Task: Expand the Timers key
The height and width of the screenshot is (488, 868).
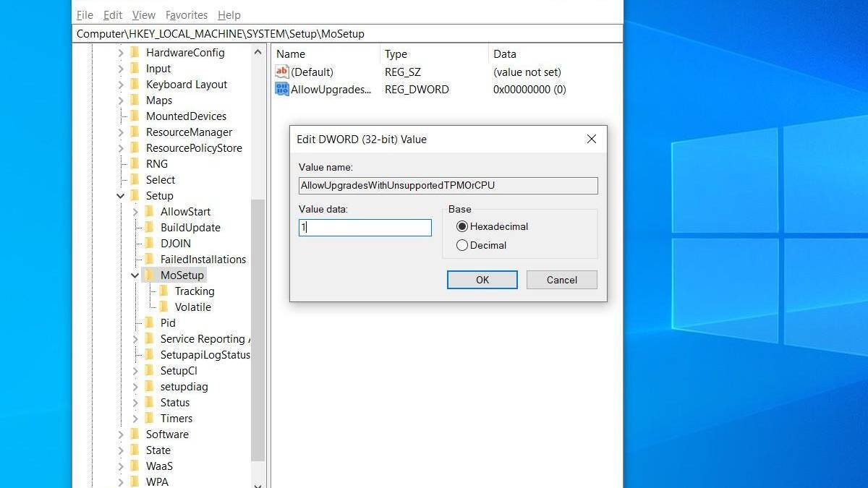Action: tap(135, 419)
